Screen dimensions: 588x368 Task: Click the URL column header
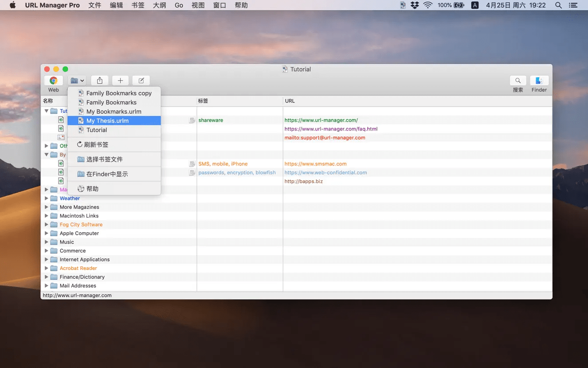pos(290,101)
